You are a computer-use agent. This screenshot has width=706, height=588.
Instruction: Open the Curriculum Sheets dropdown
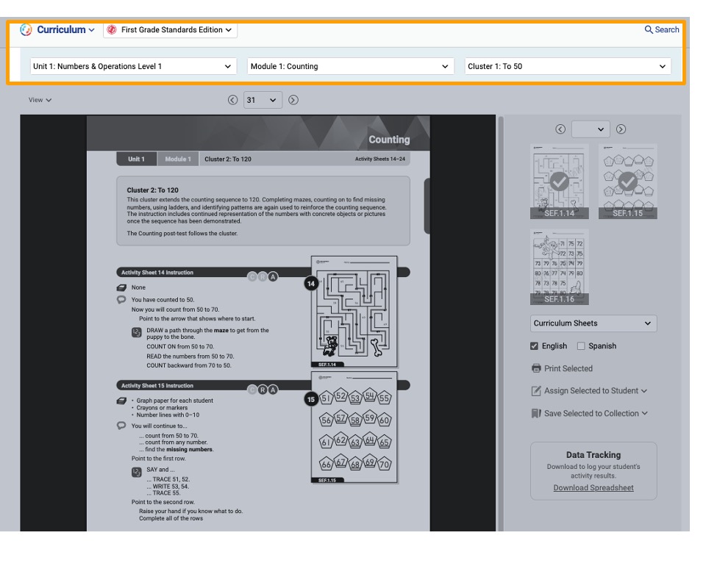point(593,323)
